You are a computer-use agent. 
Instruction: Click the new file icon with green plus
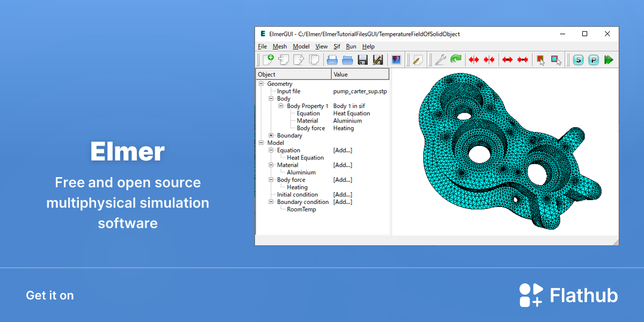pyautogui.click(x=268, y=60)
